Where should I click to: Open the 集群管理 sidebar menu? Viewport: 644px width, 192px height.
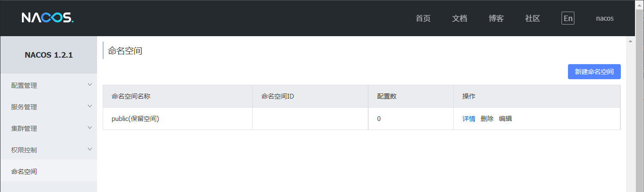(x=49, y=128)
